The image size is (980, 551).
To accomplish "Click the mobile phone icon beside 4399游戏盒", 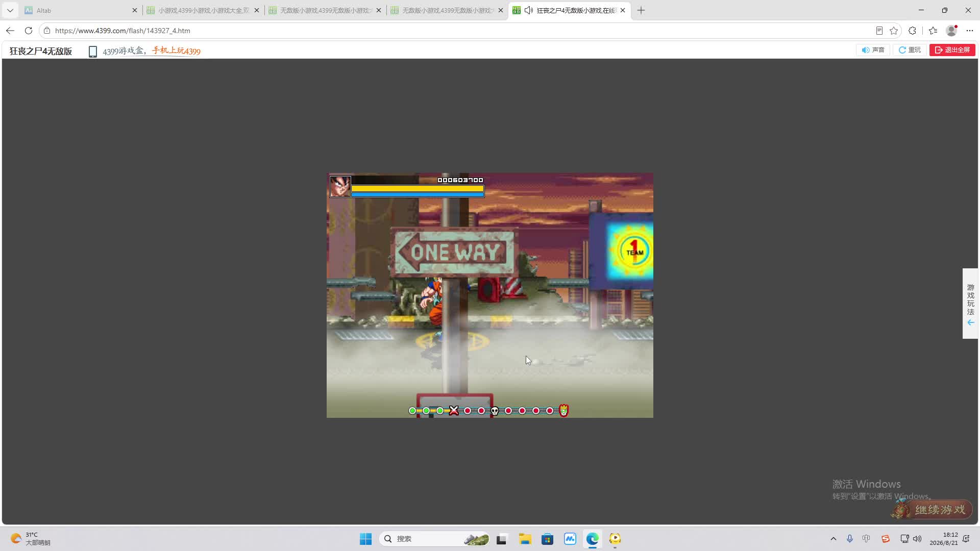I will click(x=93, y=52).
